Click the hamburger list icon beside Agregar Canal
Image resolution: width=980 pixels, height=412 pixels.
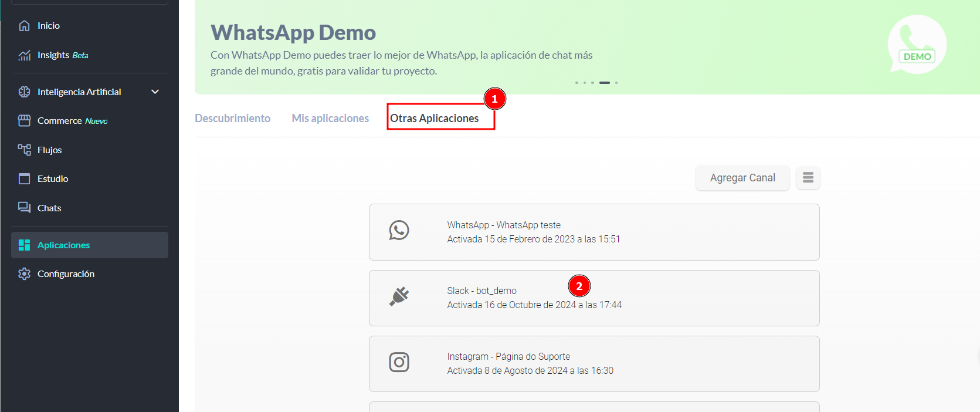808,178
